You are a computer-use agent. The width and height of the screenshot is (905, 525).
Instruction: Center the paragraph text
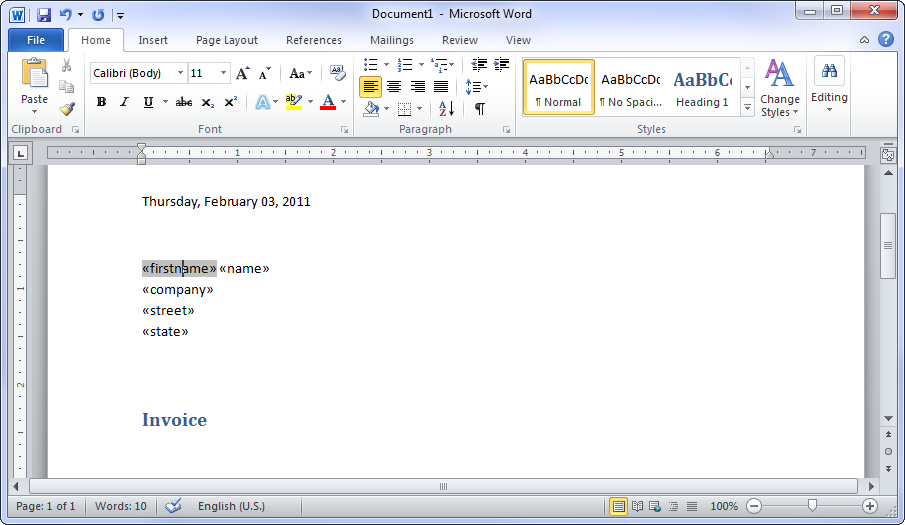(394, 87)
